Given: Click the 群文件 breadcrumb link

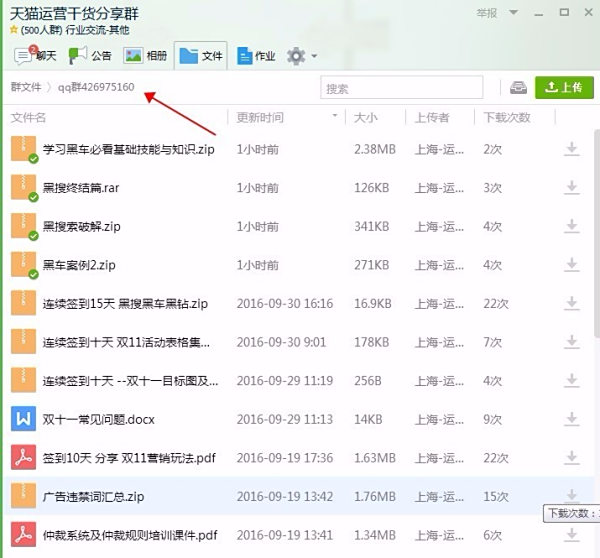Looking at the screenshot, I should [x=26, y=87].
